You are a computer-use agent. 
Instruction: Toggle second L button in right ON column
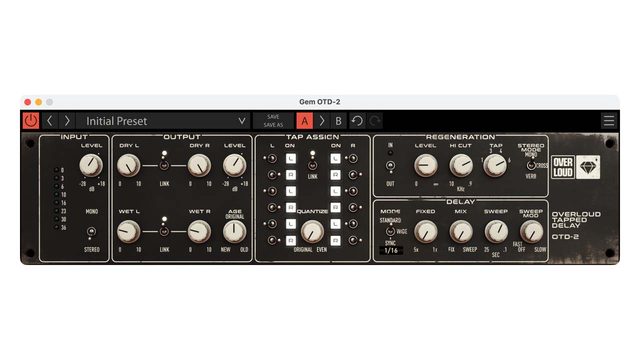click(x=335, y=191)
